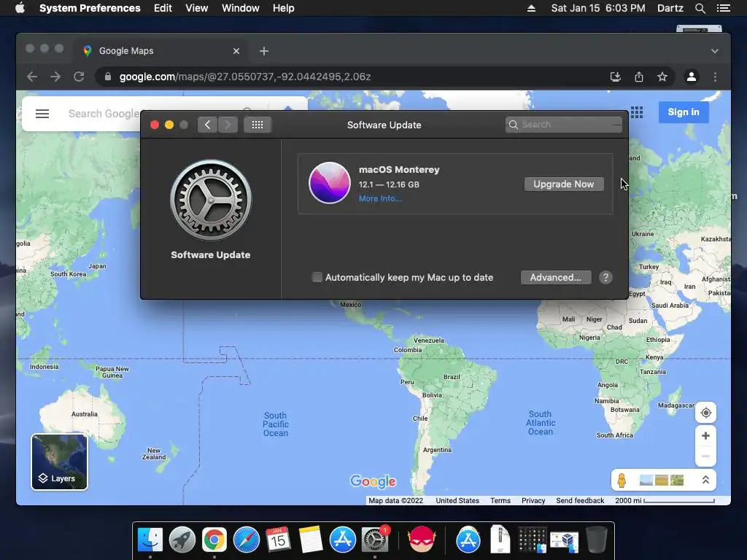Click the macOS Monterey icon
This screenshot has height=560, width=747.
point(329,183)
